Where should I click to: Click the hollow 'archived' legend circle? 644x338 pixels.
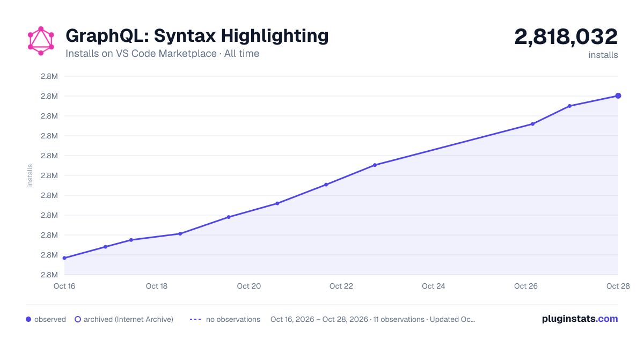coord(78,319)
